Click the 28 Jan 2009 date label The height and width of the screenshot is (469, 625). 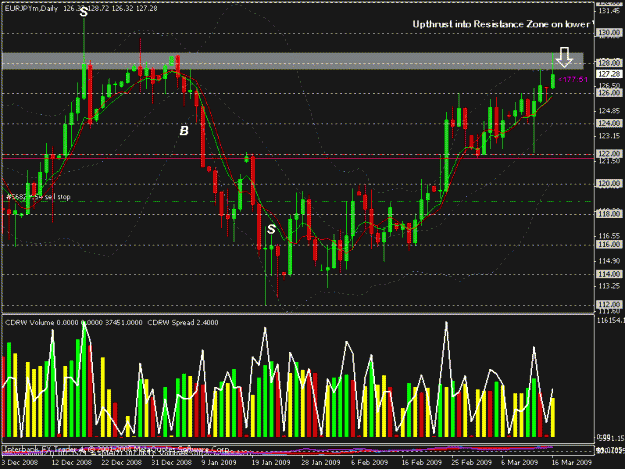tap(321, 462)
